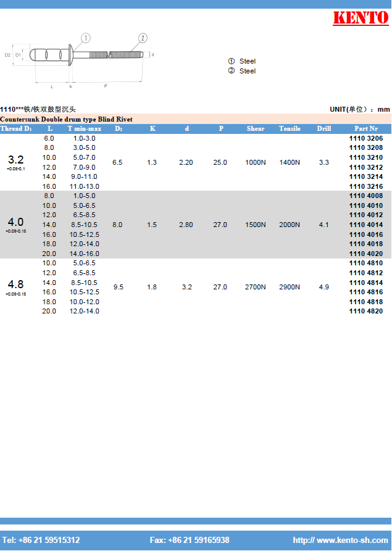Select part number 1110 4820
Image resolution: width=392 pixels, height=551 pixels.
pos(366,311)
